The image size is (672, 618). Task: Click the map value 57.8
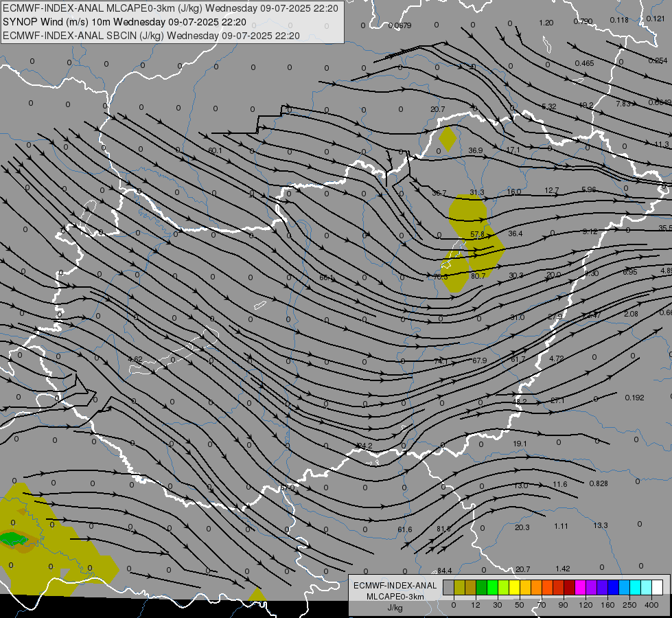[x=478, y=235]
